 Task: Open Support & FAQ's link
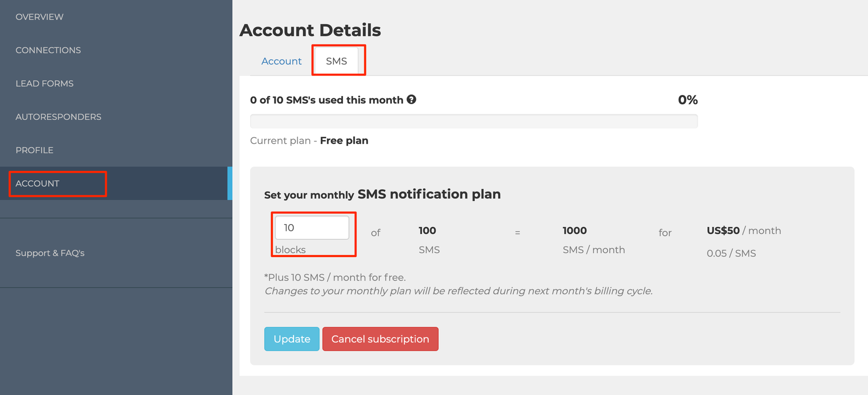pyautogui.click(x=50, y=253)
